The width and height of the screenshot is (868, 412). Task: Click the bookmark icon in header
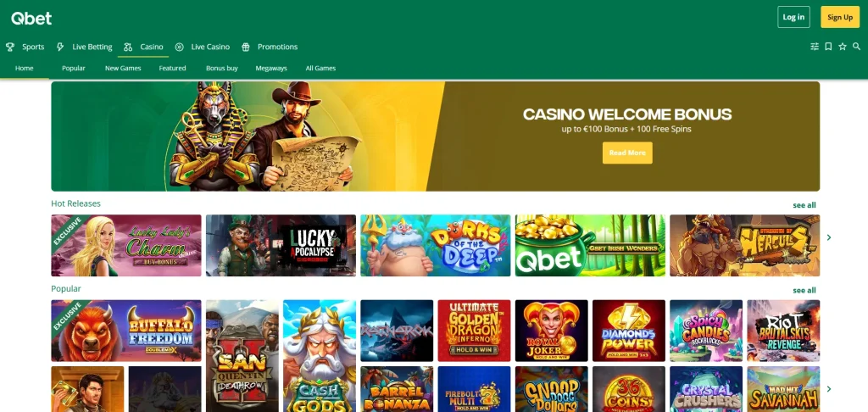point(828,47)
